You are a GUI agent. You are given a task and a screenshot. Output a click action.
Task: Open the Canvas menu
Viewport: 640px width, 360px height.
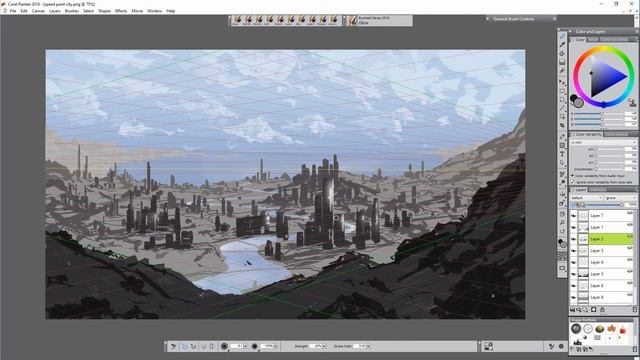click(x=38, y=11)
